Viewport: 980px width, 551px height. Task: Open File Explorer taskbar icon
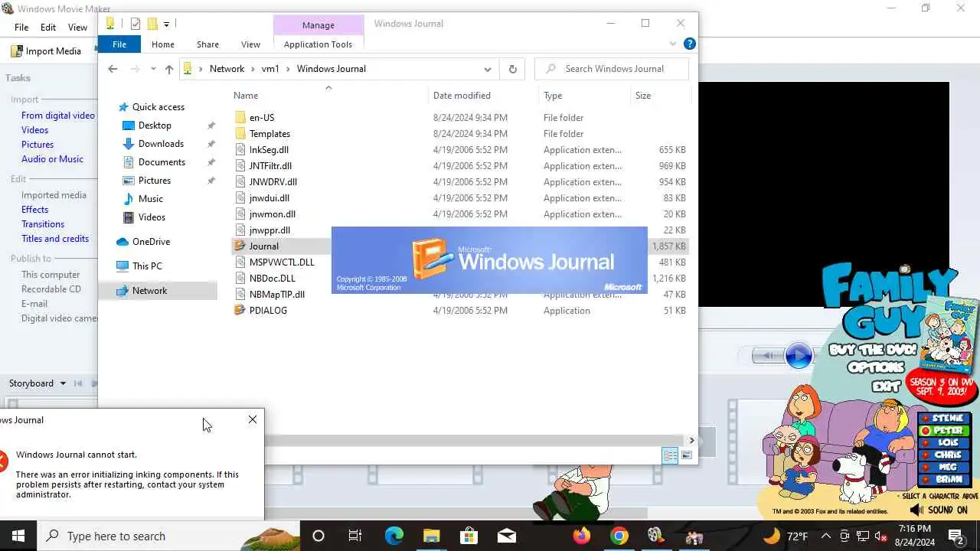(x=431, y=536)
